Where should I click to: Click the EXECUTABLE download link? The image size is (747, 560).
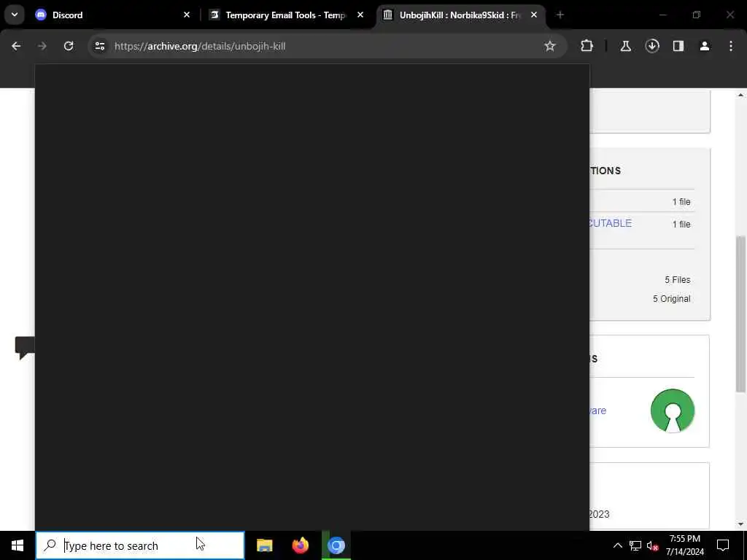click(611, 223)
